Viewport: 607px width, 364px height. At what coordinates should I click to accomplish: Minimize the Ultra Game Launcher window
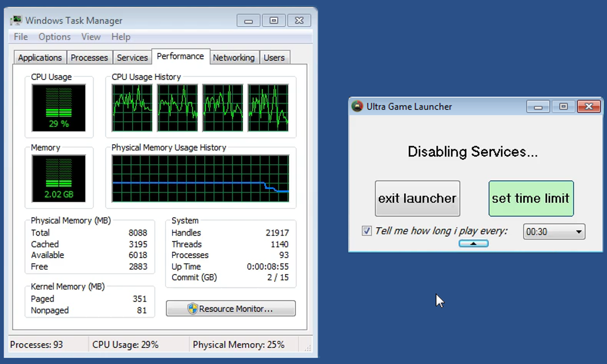pos(538,106)
